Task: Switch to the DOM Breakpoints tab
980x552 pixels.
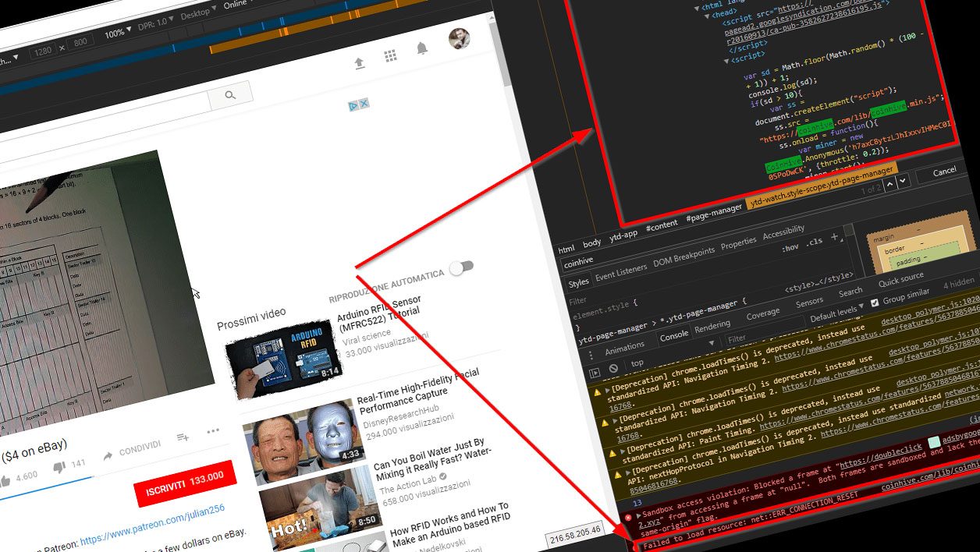Action: [684, 257]
